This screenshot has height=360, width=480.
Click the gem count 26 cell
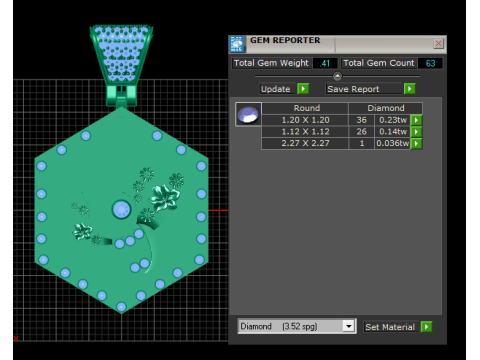coord(362,132)
